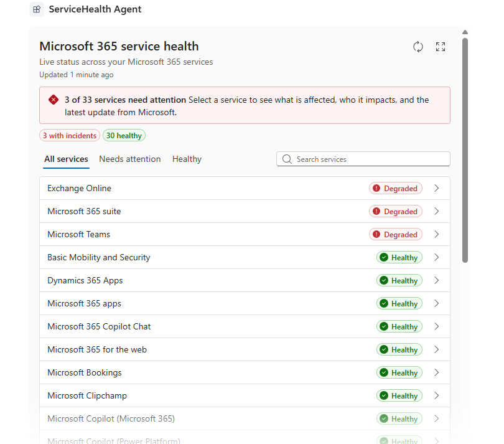The image size is (504, 444).
Task: Open the Microsoft 365 apps name
Action: [x=84, y=304]
